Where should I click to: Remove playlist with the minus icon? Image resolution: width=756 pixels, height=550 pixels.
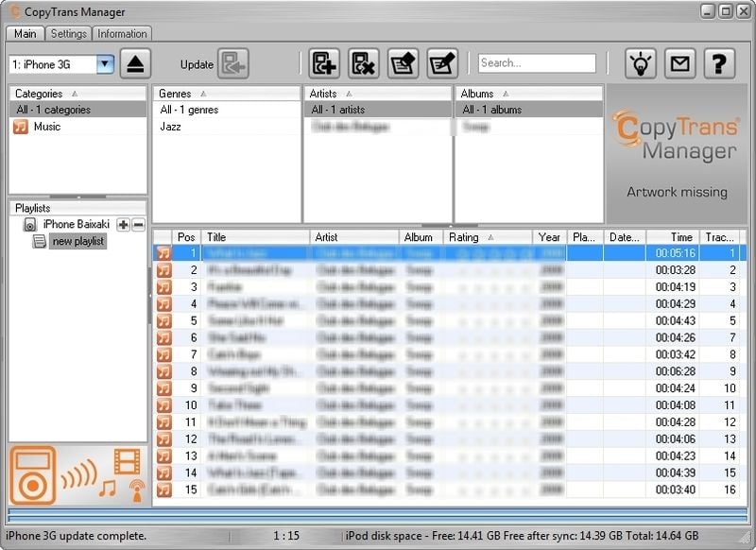coord(138,225)
